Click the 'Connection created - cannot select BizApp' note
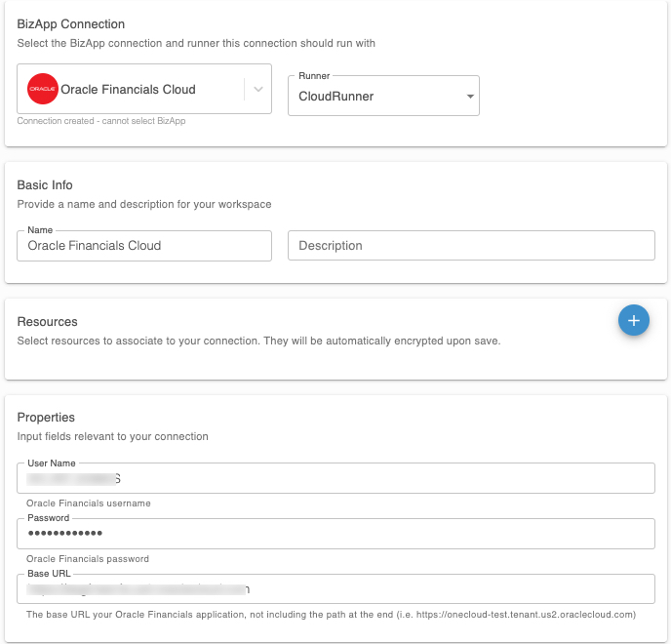 click(x=101, y=121)
